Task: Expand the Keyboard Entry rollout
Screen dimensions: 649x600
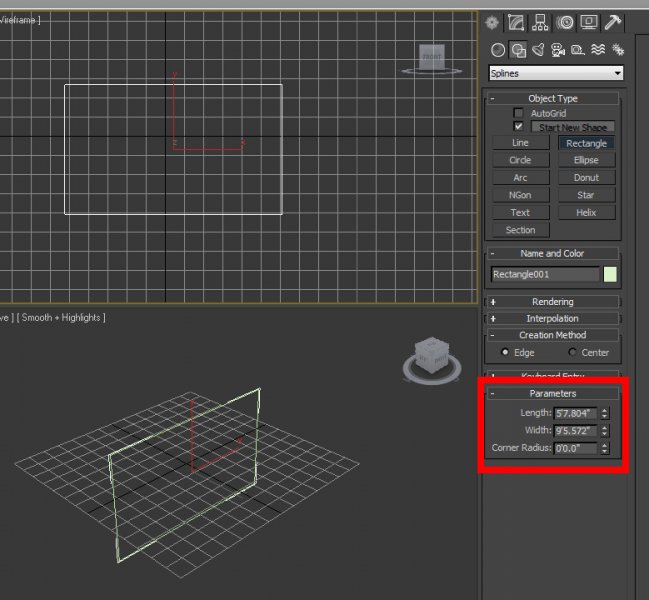Action: [553, 375]
